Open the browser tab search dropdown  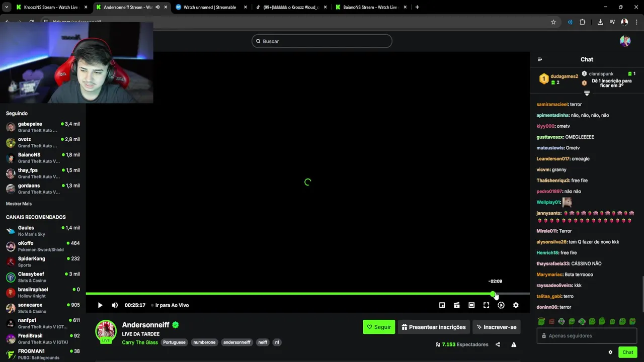pos(6,7)
